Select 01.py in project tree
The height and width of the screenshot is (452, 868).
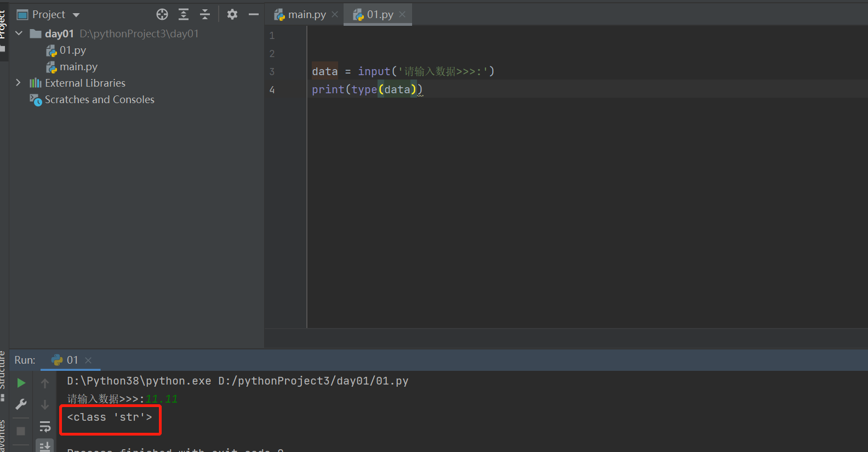click(73, 50)
